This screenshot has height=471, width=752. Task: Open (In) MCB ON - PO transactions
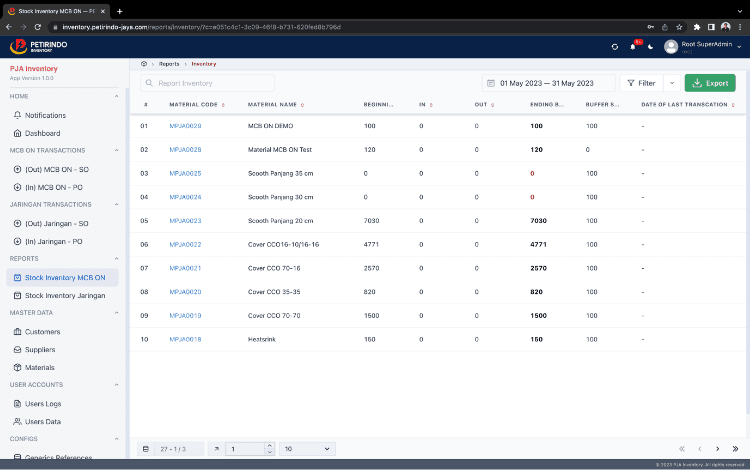[x=54, y=188]
